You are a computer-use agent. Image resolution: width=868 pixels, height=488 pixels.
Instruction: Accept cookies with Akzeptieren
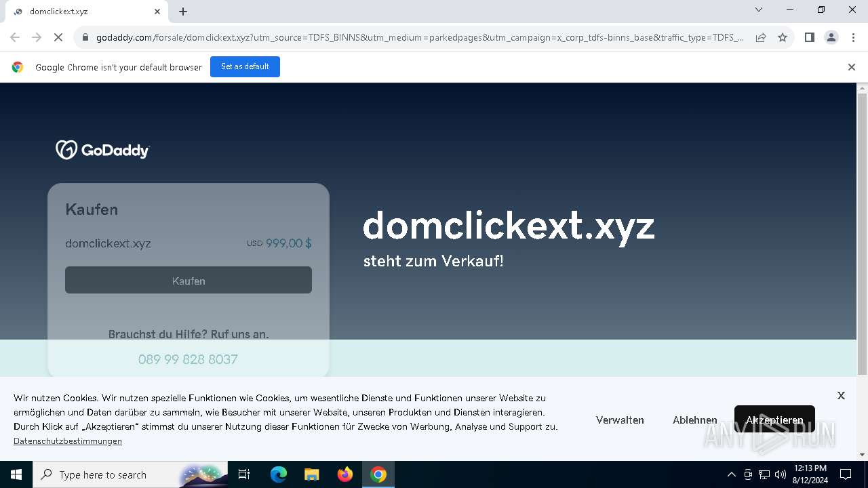pos(774,420)
